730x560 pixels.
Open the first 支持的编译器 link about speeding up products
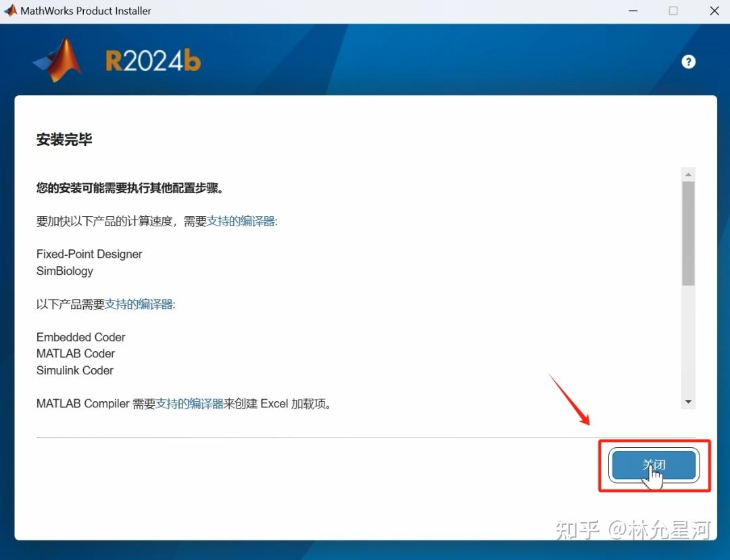[x=241, y=220]
